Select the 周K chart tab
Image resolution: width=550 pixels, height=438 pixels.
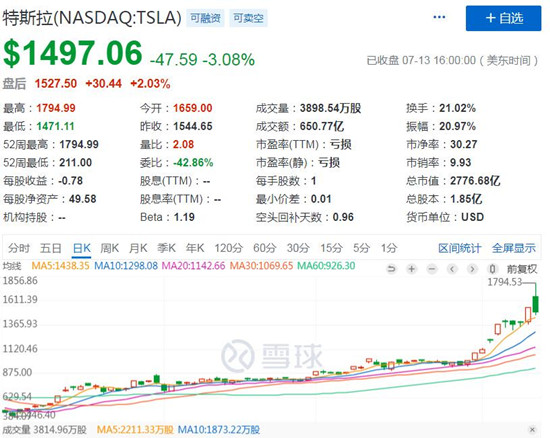coord(109,248)
